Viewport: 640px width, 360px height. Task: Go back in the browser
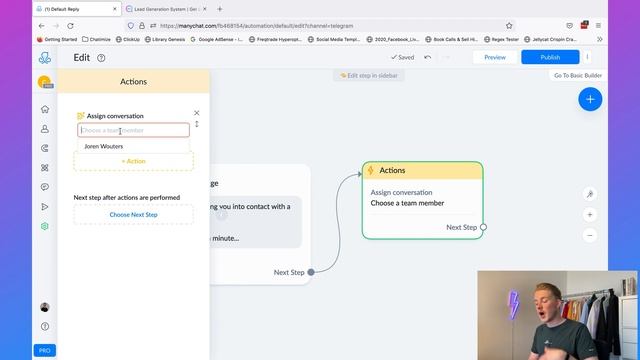point(42,26)
